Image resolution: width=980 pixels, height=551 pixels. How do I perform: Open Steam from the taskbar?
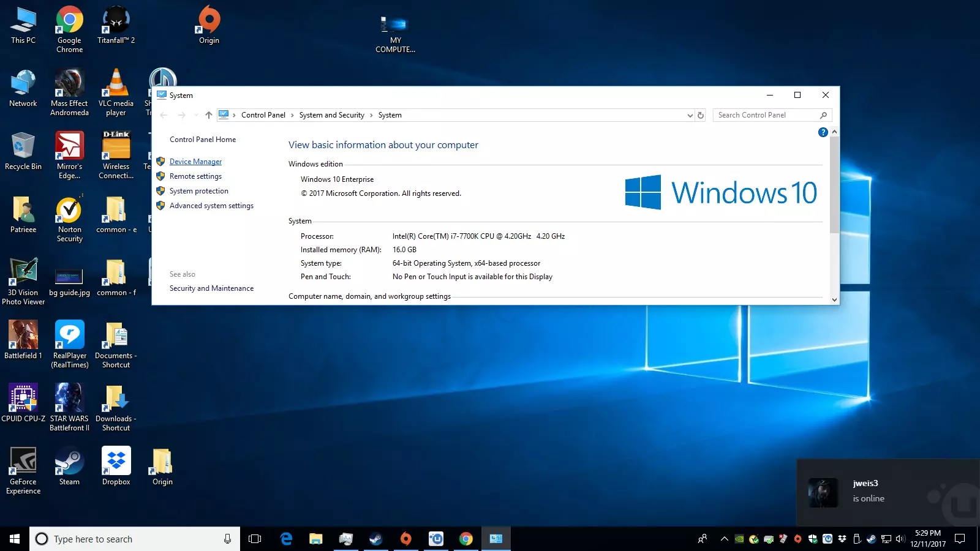pyautogui.click(x=375, y=539)
